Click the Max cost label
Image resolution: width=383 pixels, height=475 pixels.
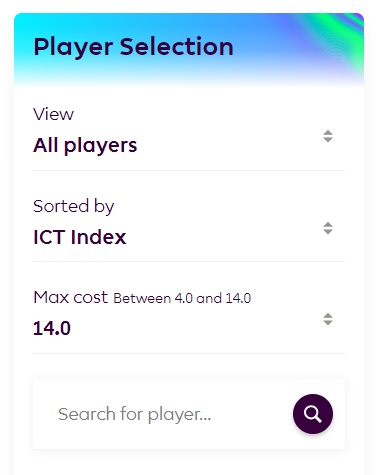click(71, 297)
